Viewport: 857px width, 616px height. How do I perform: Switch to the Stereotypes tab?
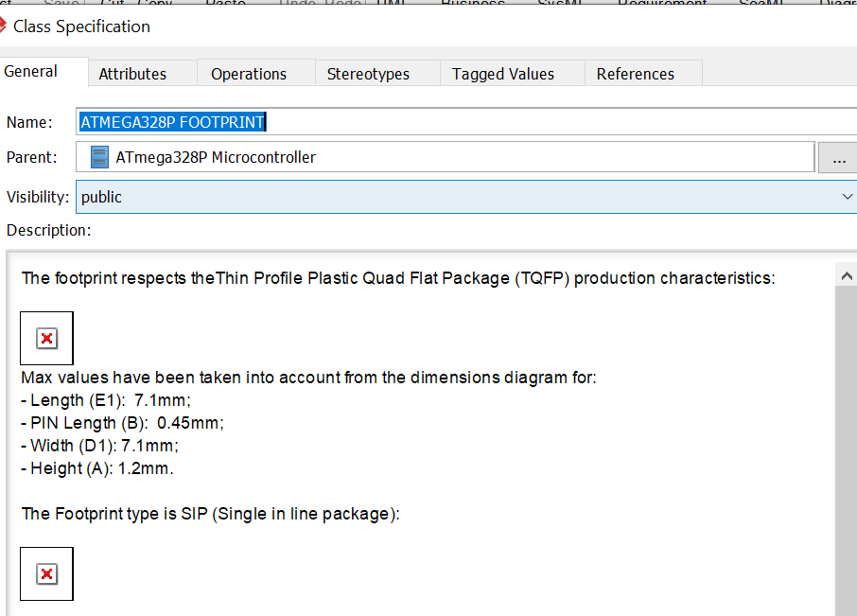pos(377,74)
